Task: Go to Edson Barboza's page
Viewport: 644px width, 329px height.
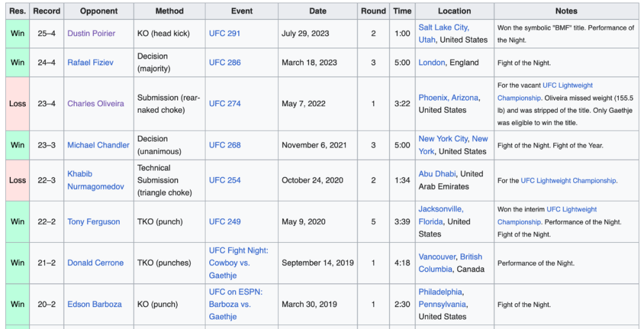Action: tap(95, 305)
